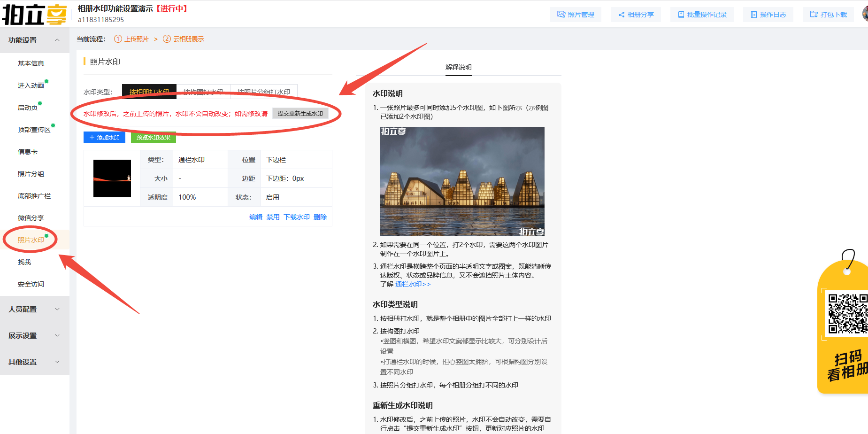Open 批量操作记录 from the top toolbar
Viewport: 868px width, 434px height.
click(x=701, y=15)
